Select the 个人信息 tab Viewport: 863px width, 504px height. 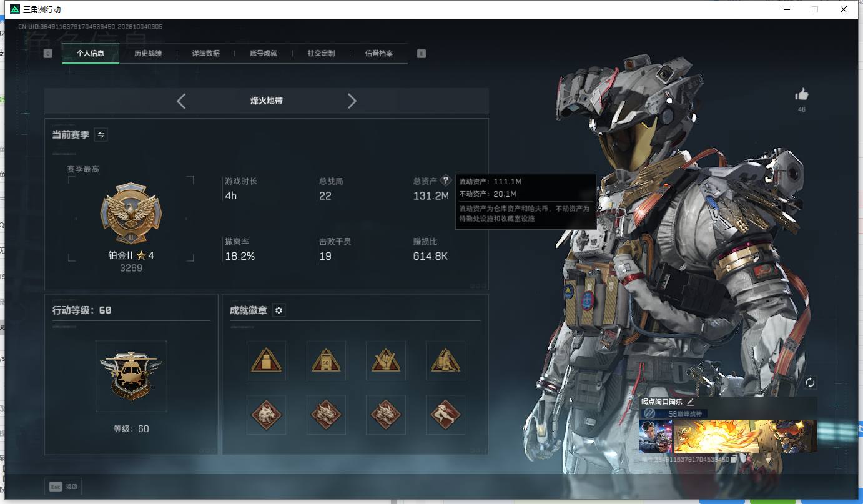point(91,54)
